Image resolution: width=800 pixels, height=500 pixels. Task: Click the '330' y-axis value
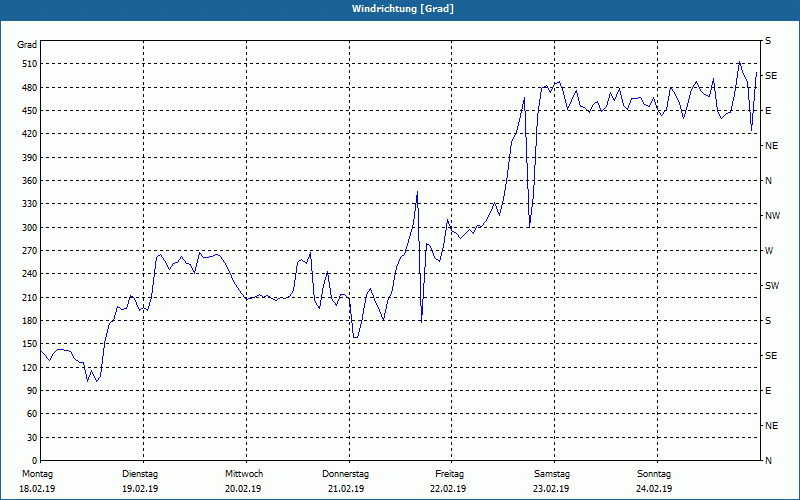pyautogui.click(x=30, y=204)
